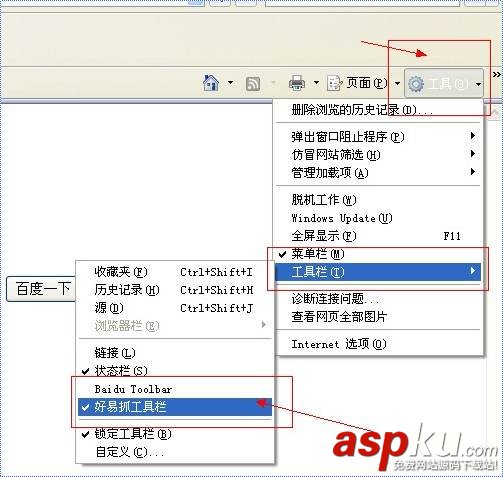Open Internet 选项(O)
The image size is (503, 477).
point(378,344)
